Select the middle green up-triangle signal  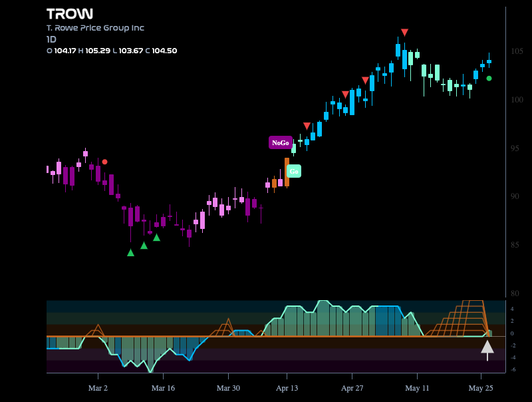click(x=144, y=246)
